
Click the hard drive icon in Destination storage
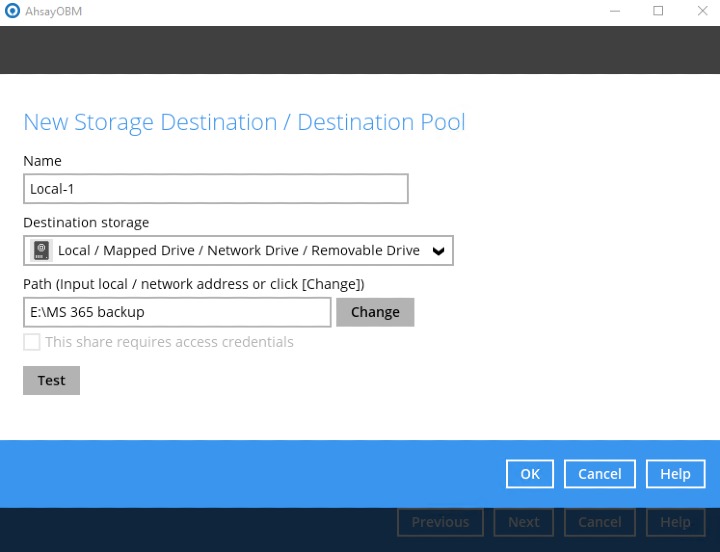pyautogui.click(x=41, y=250)
